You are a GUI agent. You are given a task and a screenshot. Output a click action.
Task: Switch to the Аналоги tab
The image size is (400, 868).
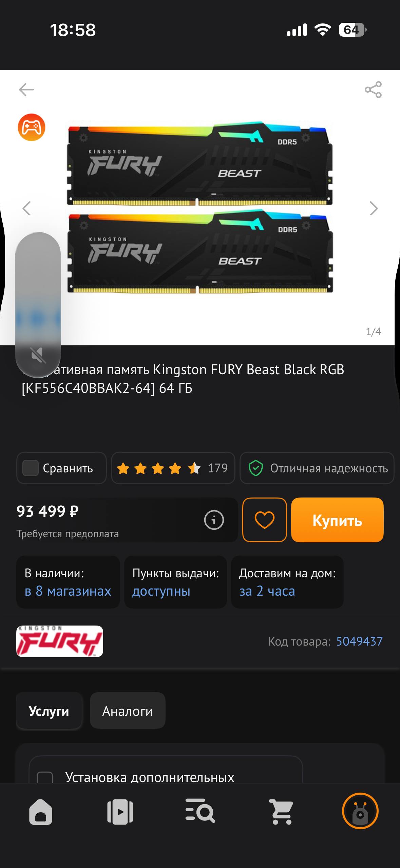click(x=128, y=710)
